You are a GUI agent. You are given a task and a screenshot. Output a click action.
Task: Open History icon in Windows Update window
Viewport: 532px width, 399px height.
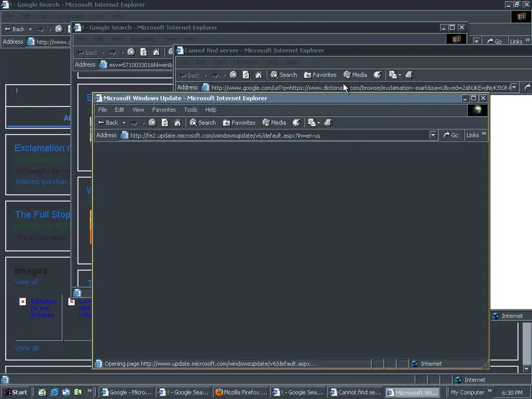[x=297, y=123]
